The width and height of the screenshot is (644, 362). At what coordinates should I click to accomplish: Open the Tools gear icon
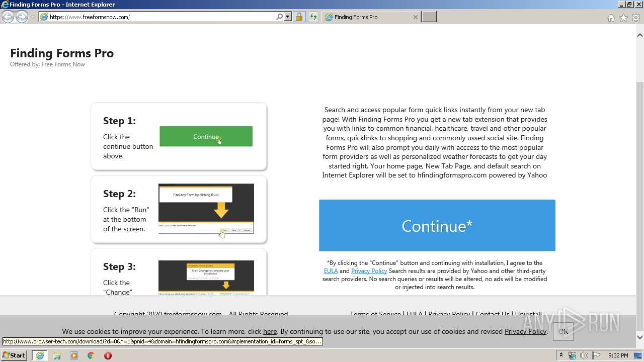pyautogui.click(x=636, y=18)
